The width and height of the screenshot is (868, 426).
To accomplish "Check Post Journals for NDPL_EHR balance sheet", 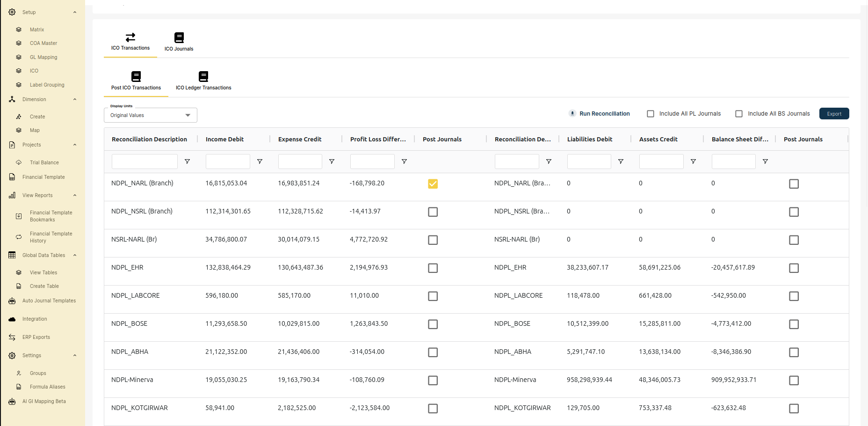I will (794, 268).
